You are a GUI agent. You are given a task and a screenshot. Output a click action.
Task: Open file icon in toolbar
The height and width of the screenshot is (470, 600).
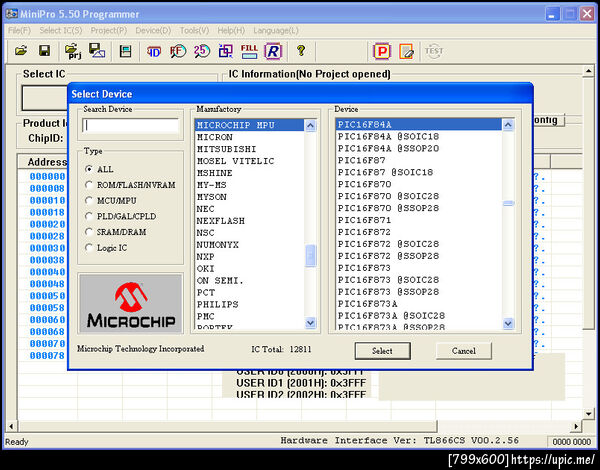point(21,51)
